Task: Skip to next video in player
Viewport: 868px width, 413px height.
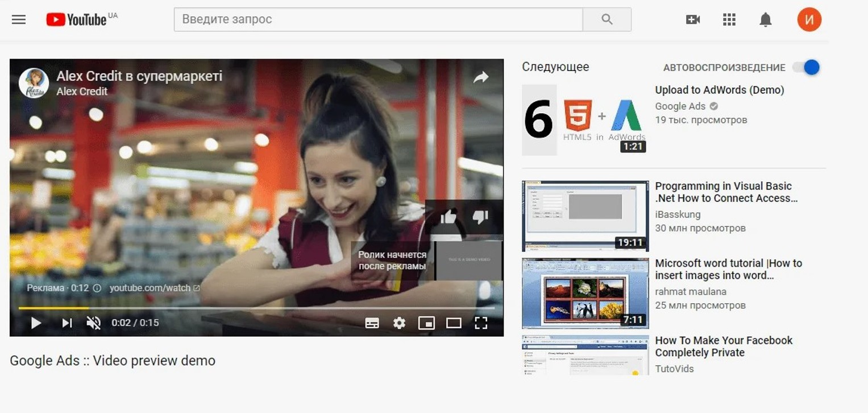Action: pyautogui.click(x=67, y=323)
